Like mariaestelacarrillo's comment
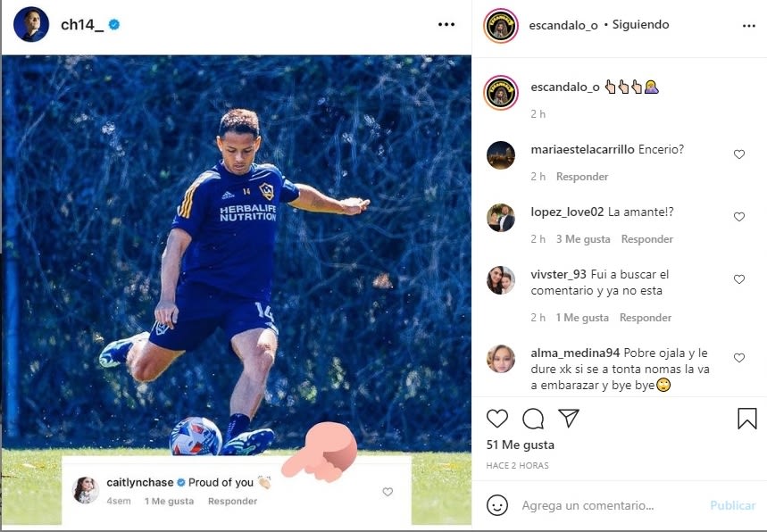 (738, 154)
